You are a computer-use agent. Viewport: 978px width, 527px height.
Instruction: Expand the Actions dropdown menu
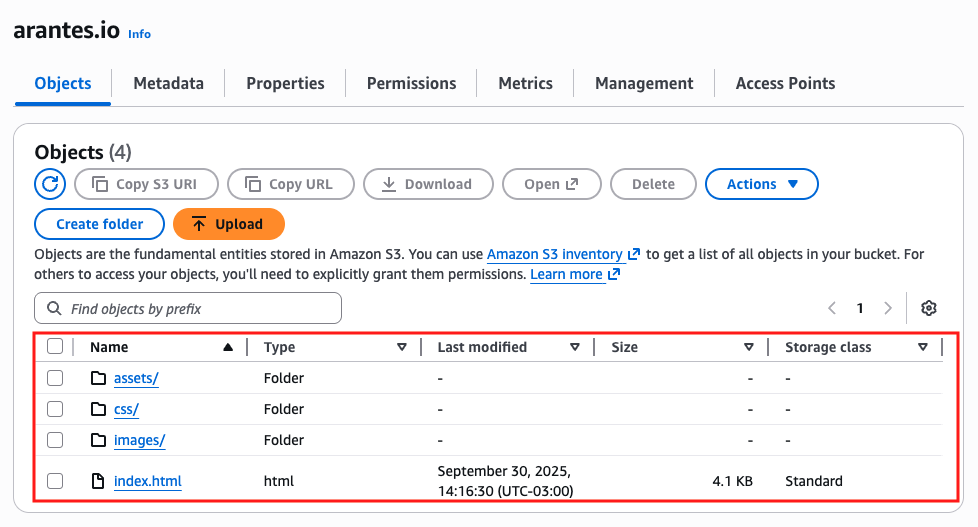tap(762, 184)
